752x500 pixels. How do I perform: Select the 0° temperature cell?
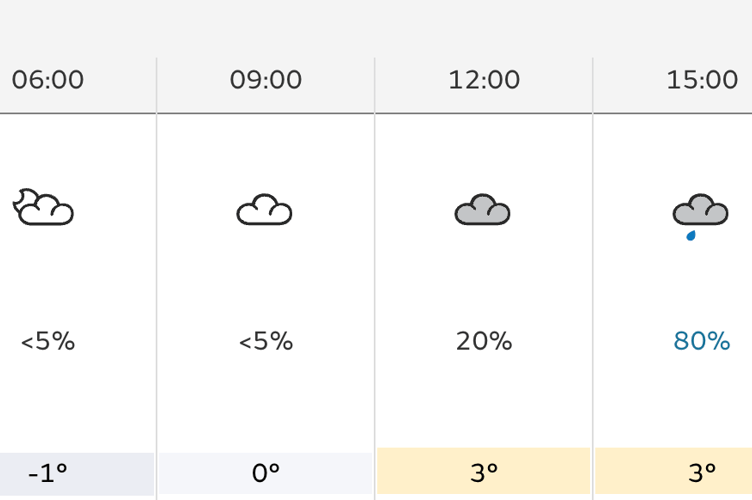pos(265,473)
